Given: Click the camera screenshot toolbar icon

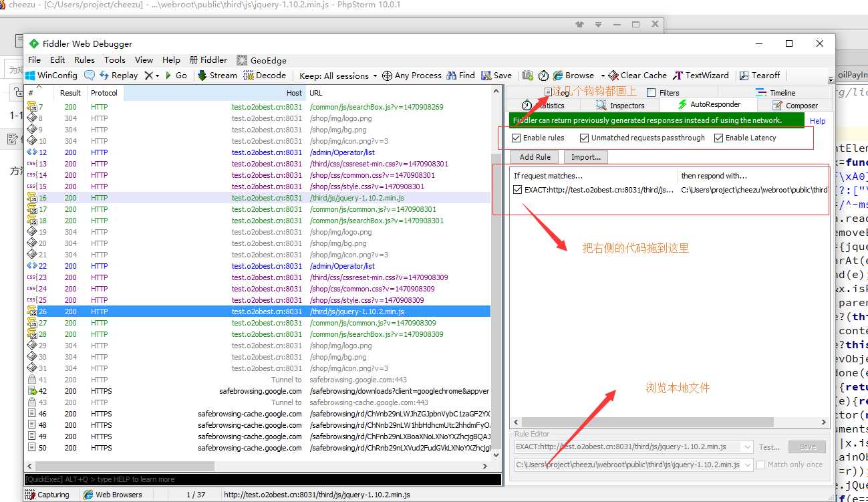Looking at the screenshot, I should point(528,76).
